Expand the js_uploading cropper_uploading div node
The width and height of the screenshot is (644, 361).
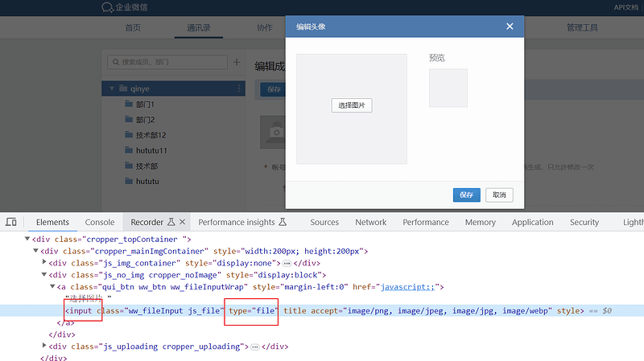(44, 346)
